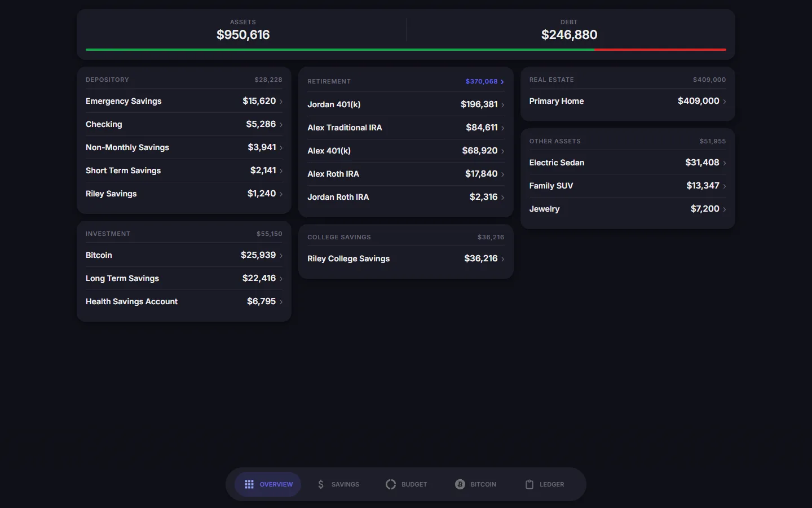Click the Savings dollar sign icon
The width and height of the screenshot is (812, 508).
(321, 484)
